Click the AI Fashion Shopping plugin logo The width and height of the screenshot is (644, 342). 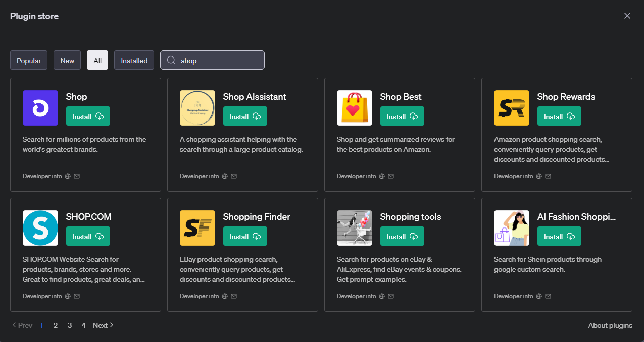[512, 228]
